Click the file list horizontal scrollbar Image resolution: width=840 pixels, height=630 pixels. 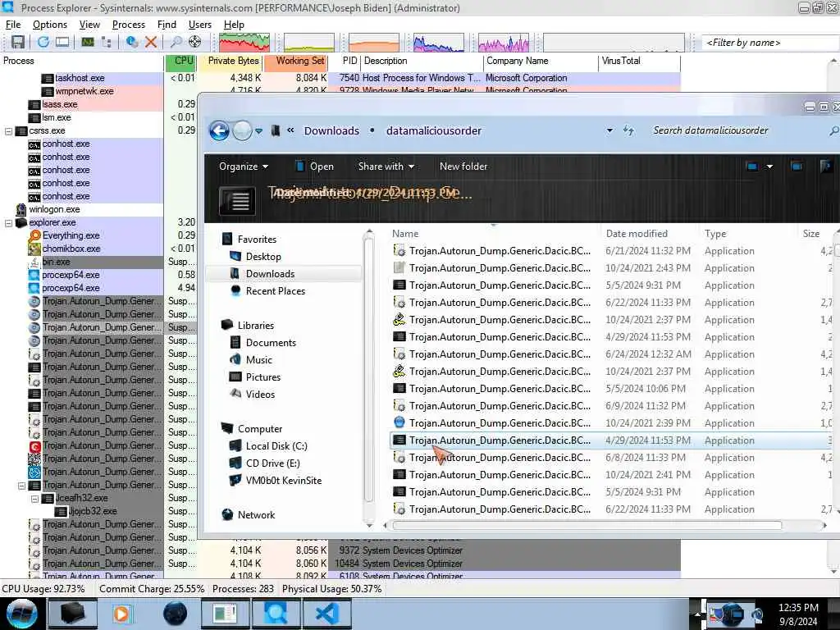[x=587, y=526]
